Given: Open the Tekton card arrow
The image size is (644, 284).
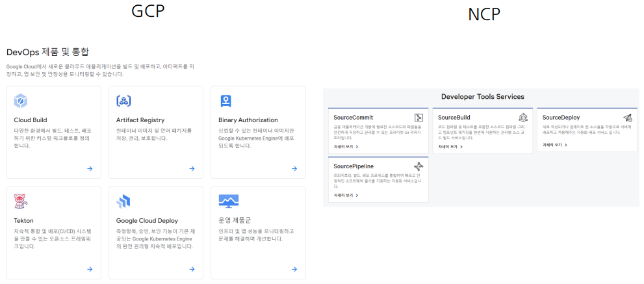Looking at the screenshot, I should pyautogui.click(x=90, y=269).
